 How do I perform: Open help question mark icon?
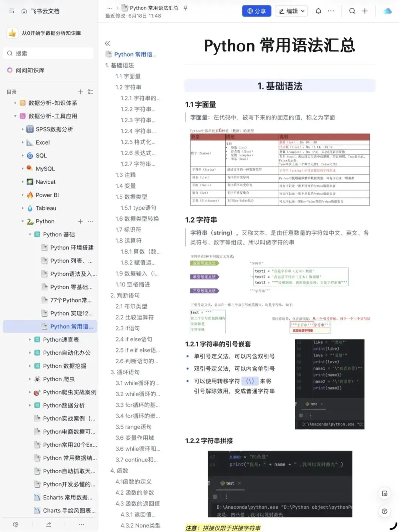pyautogui.click(x=385, y=511)
